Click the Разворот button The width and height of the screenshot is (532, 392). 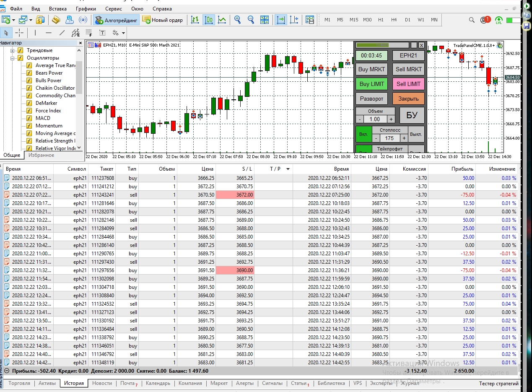coord(371,99)
